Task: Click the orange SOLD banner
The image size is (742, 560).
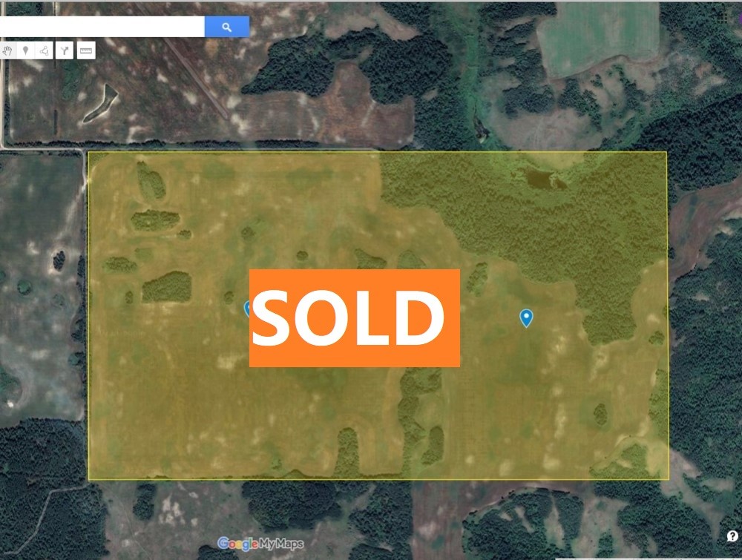Action: pyautogui.click(x=355, y=318)
